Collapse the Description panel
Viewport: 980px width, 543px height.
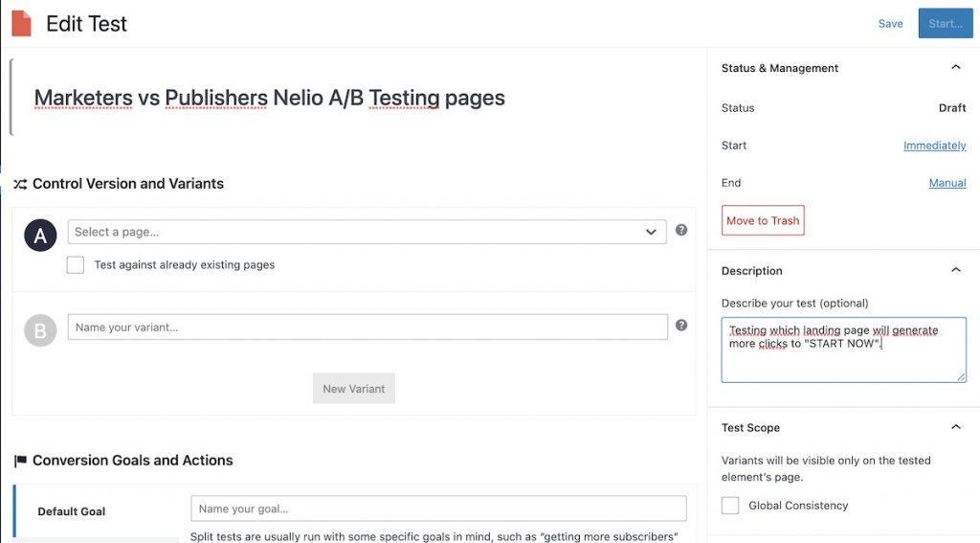pos(956,270)
